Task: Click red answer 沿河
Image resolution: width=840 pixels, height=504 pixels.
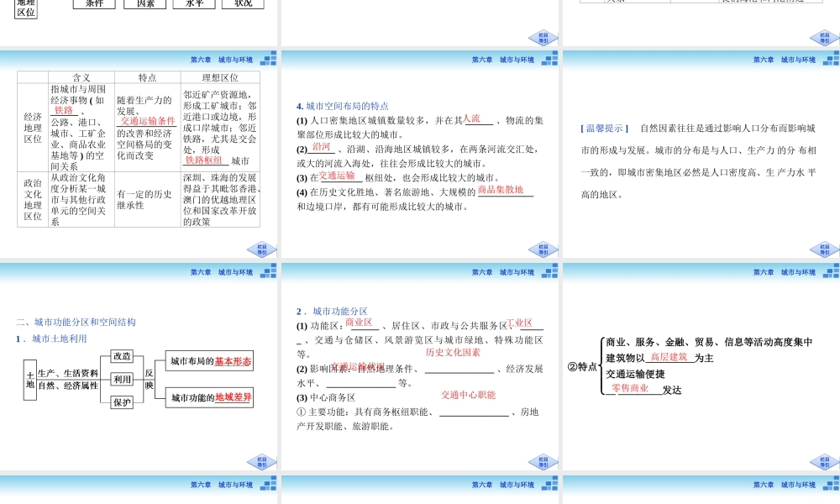Action: [322, 147]
